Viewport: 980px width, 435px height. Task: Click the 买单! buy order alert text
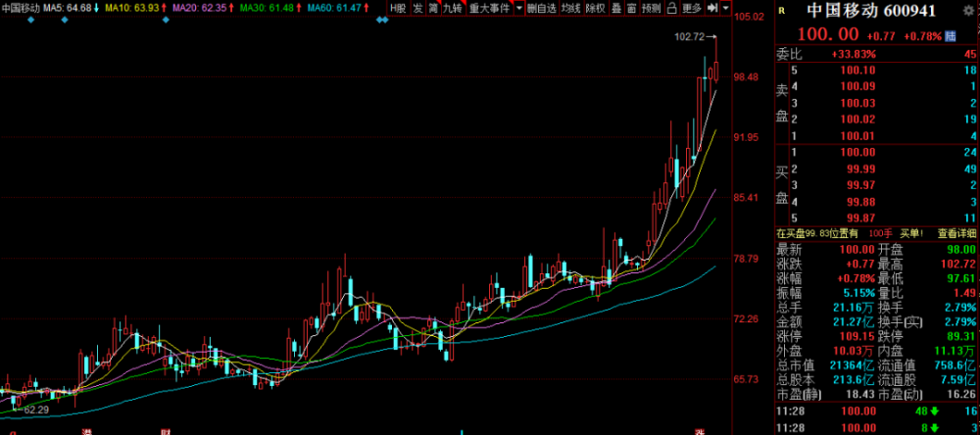pyautogui.click(x=911, y=233)
